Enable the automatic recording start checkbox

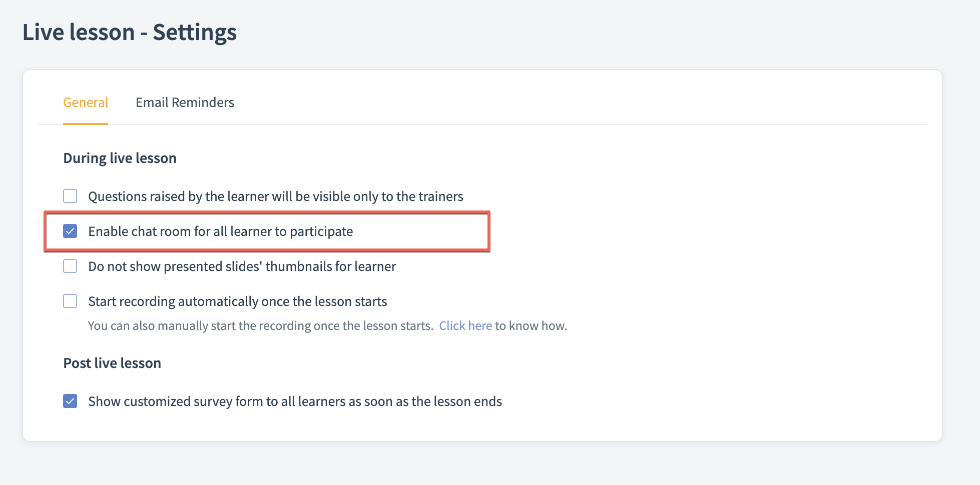[x=70, y=301]
